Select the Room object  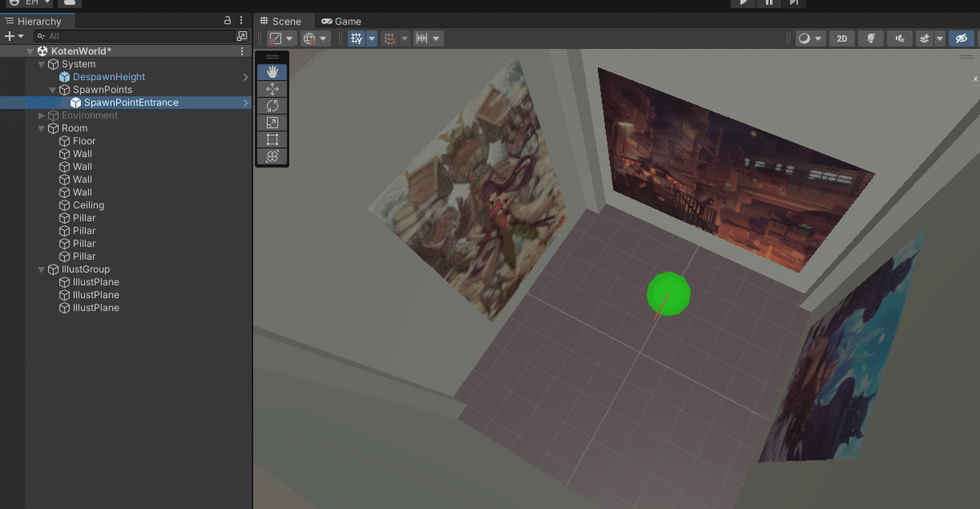(74, 128)
